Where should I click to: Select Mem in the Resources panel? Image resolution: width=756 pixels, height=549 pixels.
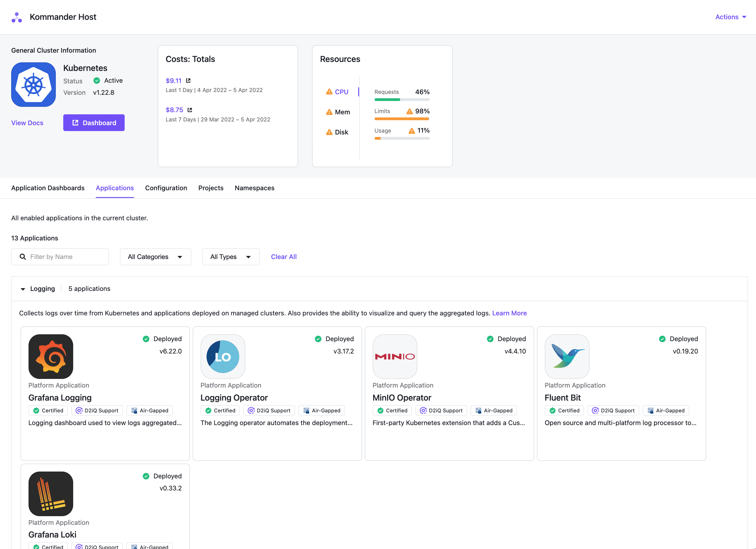pos(342,112)
